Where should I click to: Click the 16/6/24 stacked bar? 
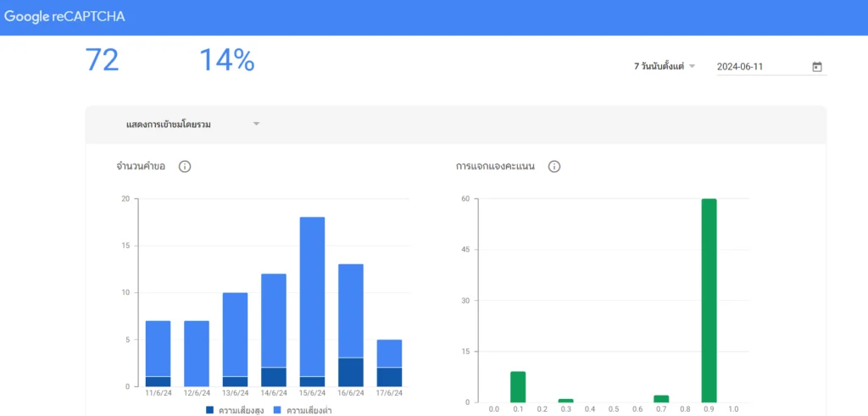(x=351, y=325)
